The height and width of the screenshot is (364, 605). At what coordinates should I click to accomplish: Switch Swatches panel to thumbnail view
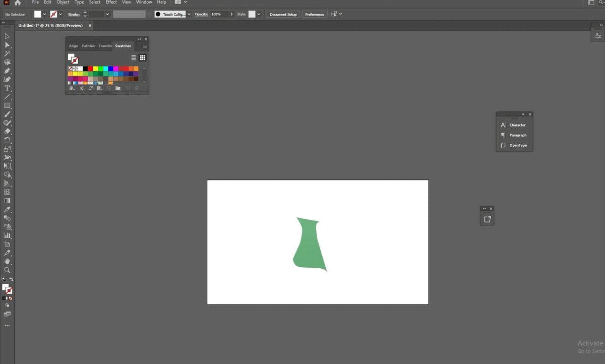tap(143, 58)
